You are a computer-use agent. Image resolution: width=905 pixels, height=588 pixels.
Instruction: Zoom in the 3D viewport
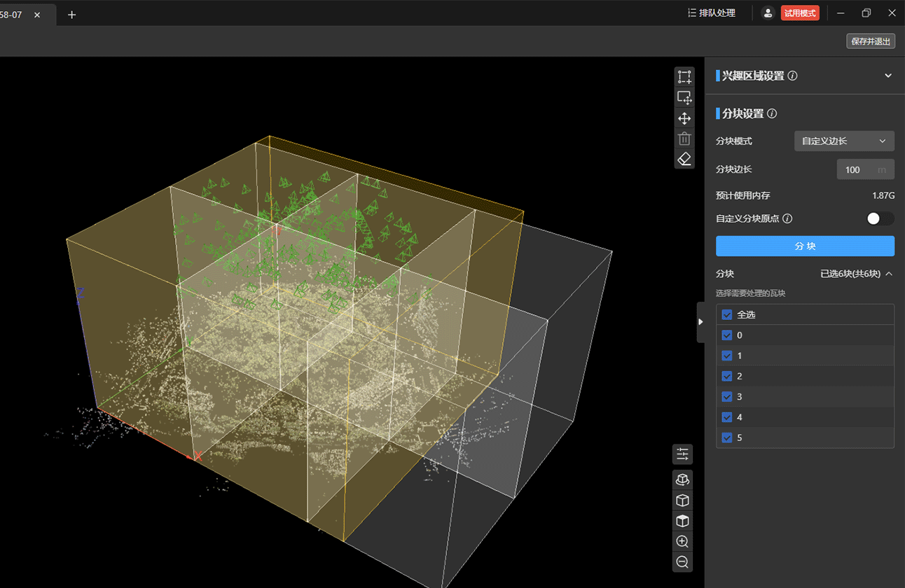click(682, 541)
